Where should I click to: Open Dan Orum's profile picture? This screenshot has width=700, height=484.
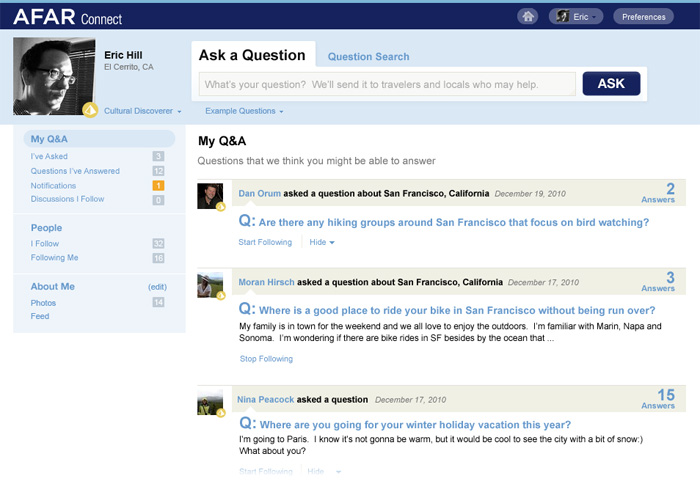(x=210, y=195)
